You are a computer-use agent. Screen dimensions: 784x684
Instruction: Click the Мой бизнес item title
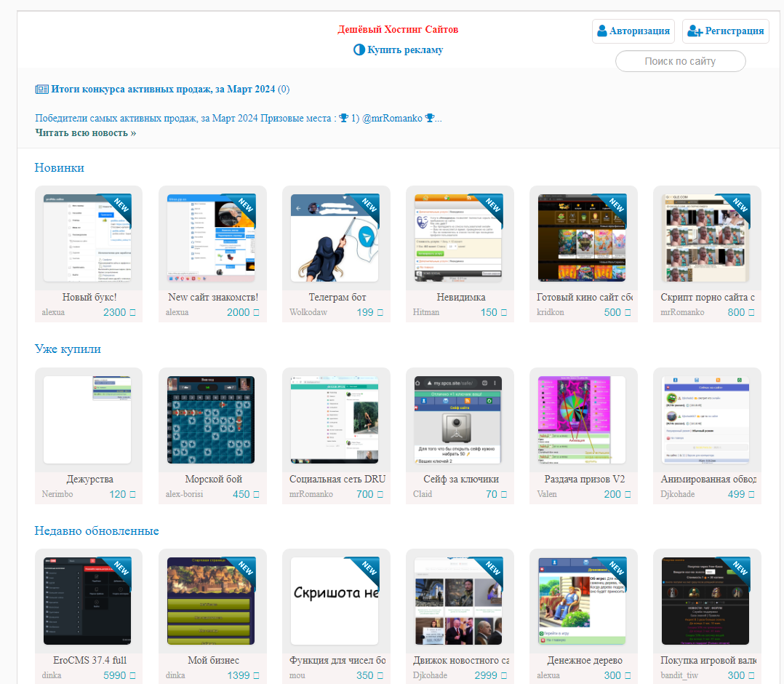pyautogui.click(x=213, y=661)
